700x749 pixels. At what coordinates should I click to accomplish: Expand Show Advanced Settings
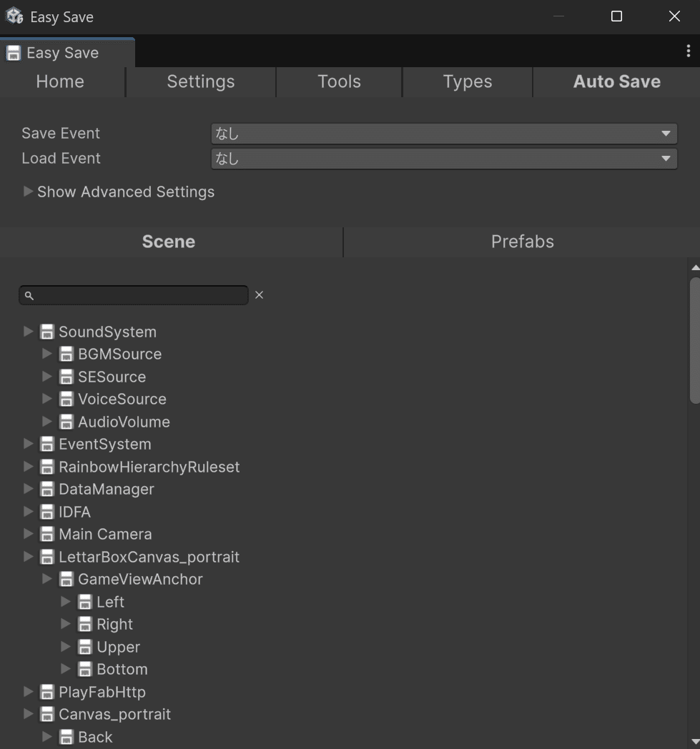pos(28,192)
